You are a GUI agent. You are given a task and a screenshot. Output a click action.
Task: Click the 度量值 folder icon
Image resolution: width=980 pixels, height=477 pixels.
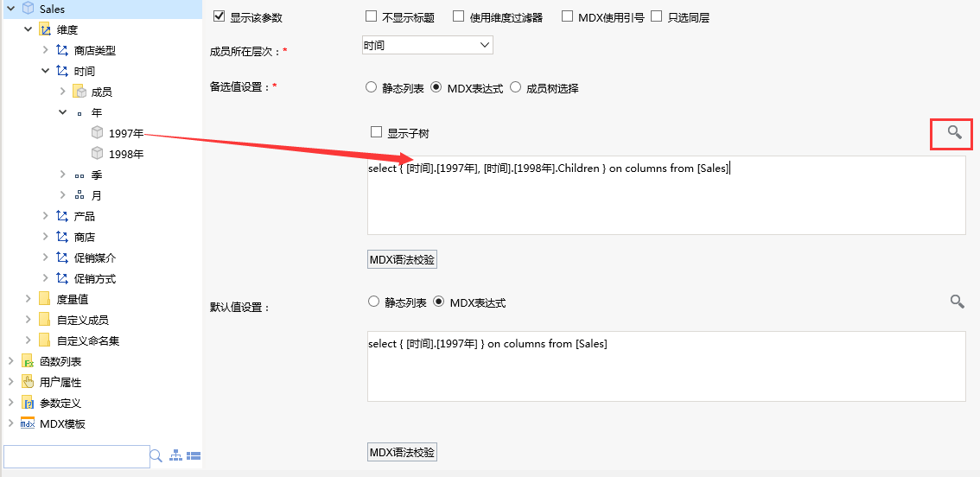(x=44, y=299)
